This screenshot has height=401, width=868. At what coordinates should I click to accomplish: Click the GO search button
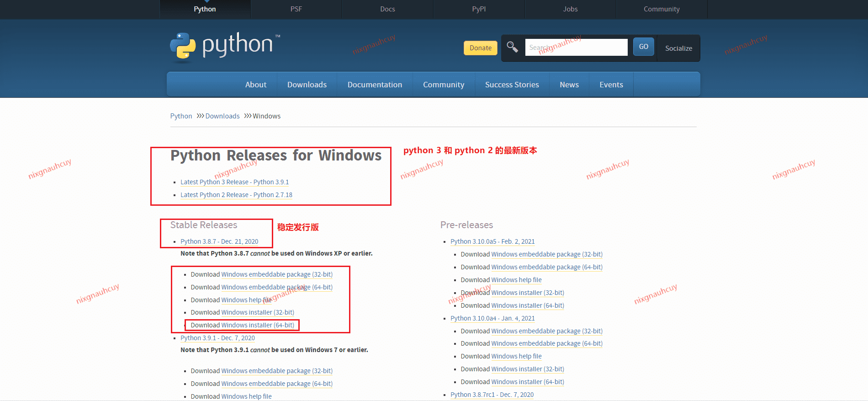point(644,47)
